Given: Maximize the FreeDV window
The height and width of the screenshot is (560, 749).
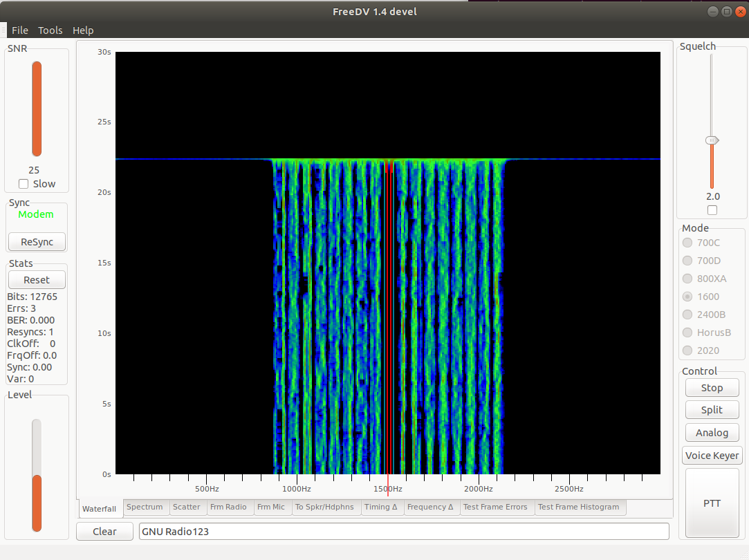Looking at the screenshot, I should (x=727, y=12).
